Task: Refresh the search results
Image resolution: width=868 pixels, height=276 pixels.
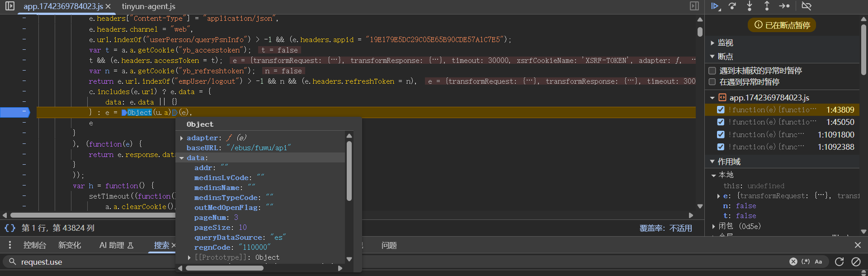Action: click(840, 262)
